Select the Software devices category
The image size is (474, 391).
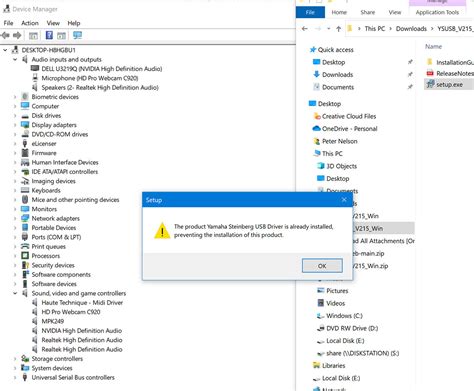[54, 284]
